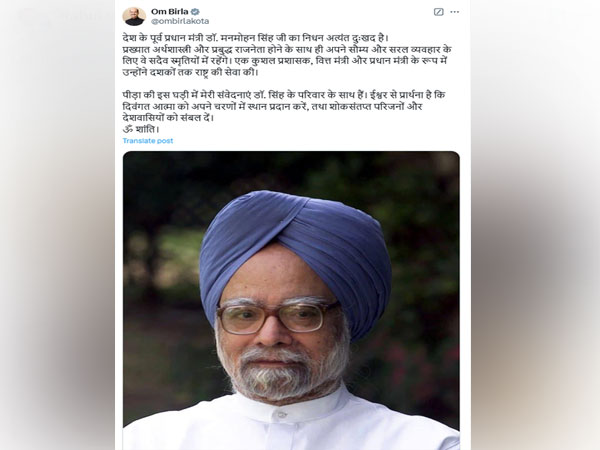Click the Translate post link
This screenshot has width=600, height=450.
(x=148, y=140)
